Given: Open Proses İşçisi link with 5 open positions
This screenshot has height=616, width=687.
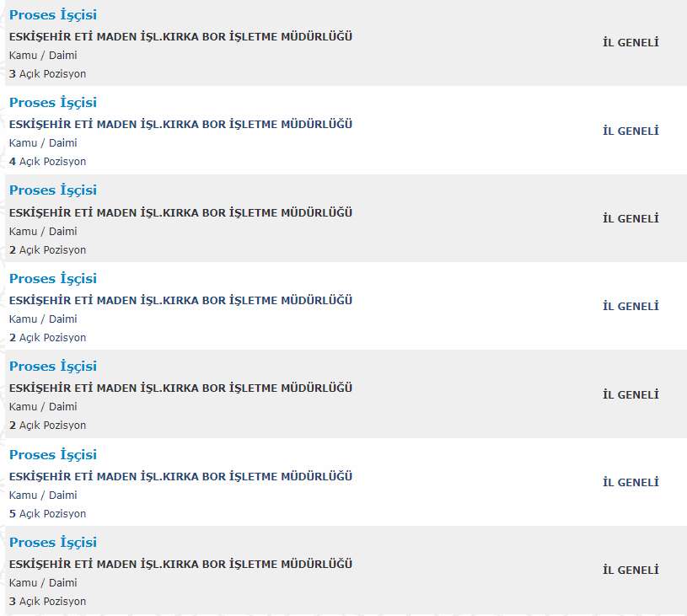Looking at the screenshot, I should 52,455.
